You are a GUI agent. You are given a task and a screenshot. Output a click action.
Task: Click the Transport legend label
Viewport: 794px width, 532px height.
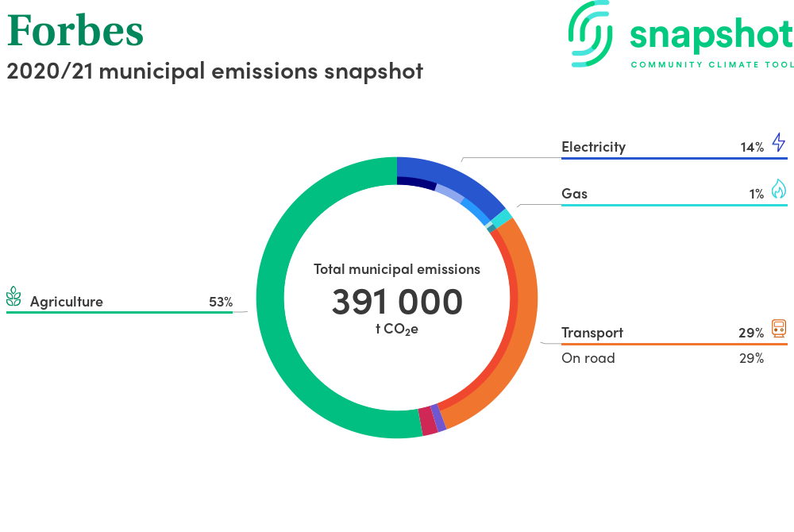point(592,333)
